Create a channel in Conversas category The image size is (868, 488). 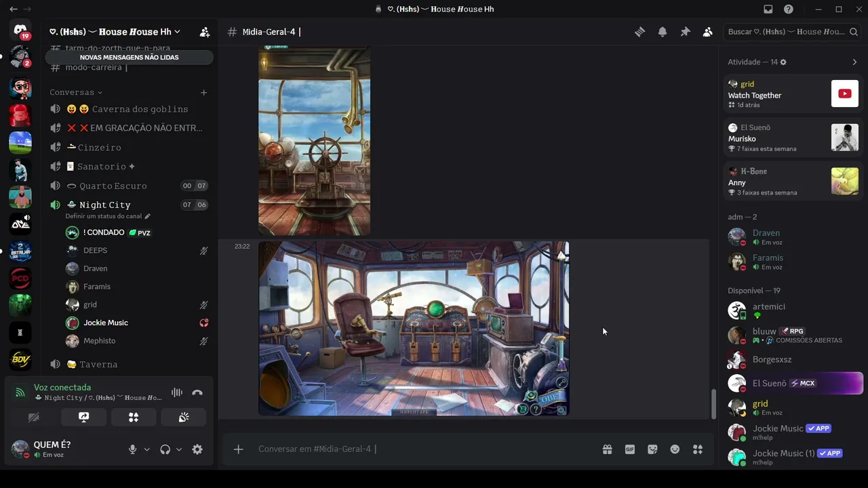click(203, 92)
